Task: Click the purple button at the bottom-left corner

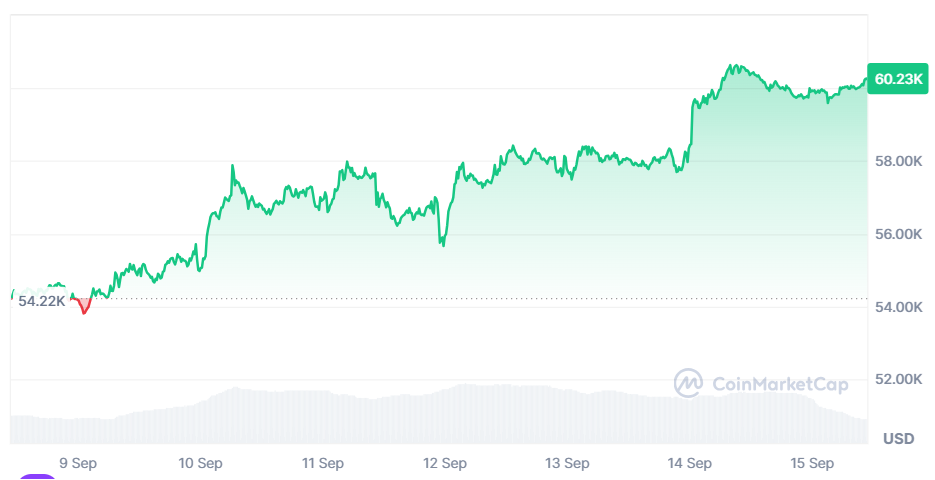Action: pyautogui.click(x=38, y=477)
